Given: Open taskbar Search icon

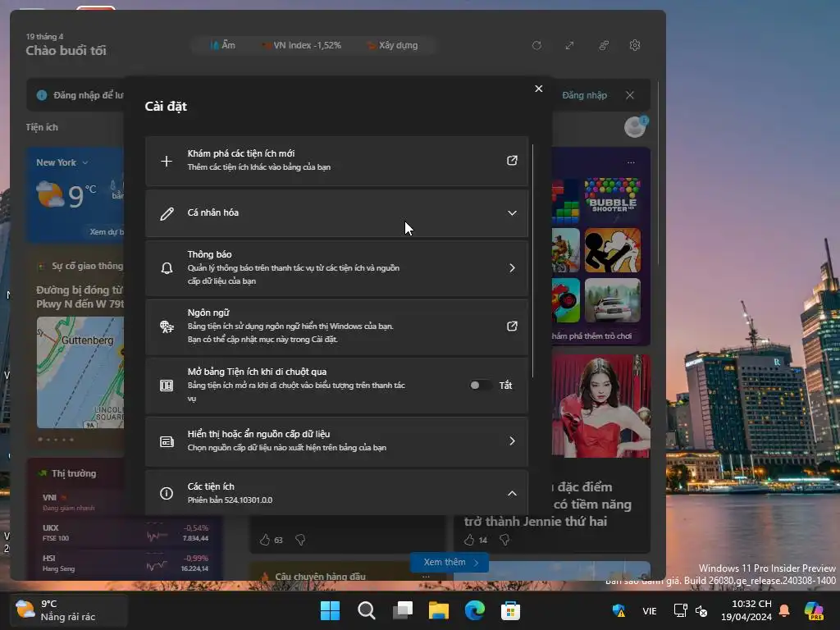Looking at the screenshot, I should click(x=367, y=610).
